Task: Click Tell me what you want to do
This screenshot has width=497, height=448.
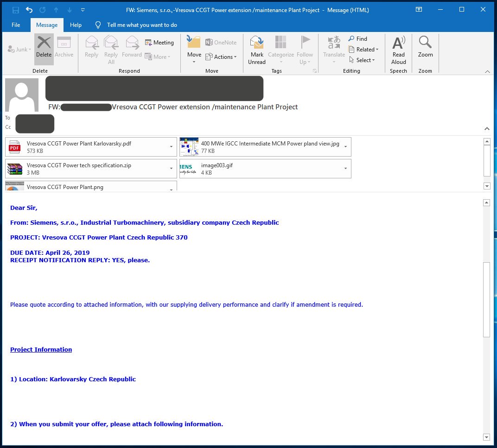Action: pyautogui.click(x=142, y=25)
